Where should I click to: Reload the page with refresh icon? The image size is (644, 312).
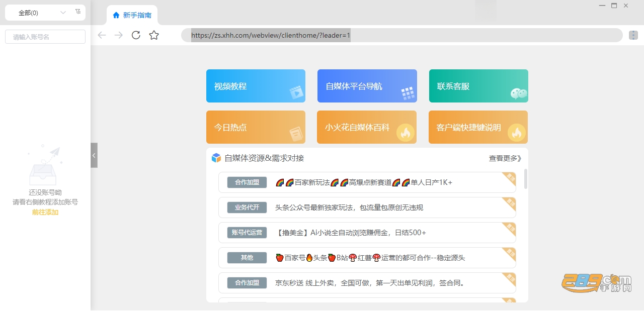[x=136, y=35]
